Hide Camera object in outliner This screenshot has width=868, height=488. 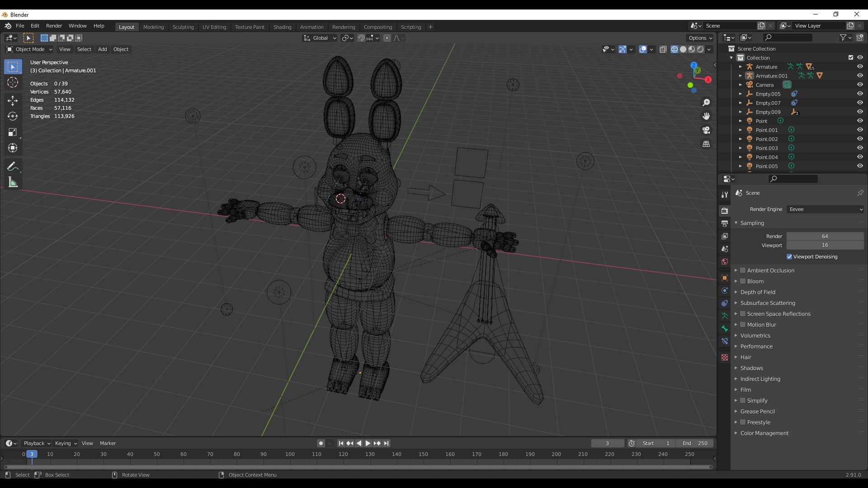(x=860, y=84)
